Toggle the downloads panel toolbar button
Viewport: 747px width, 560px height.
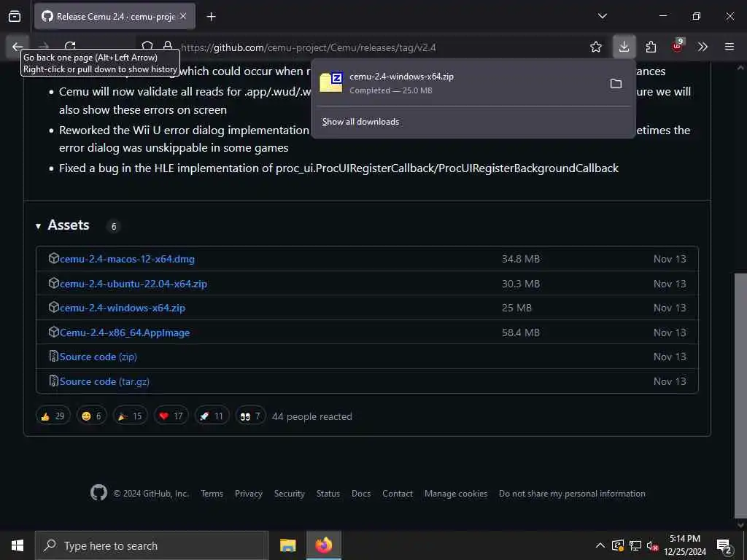click(x=624, y=47)
